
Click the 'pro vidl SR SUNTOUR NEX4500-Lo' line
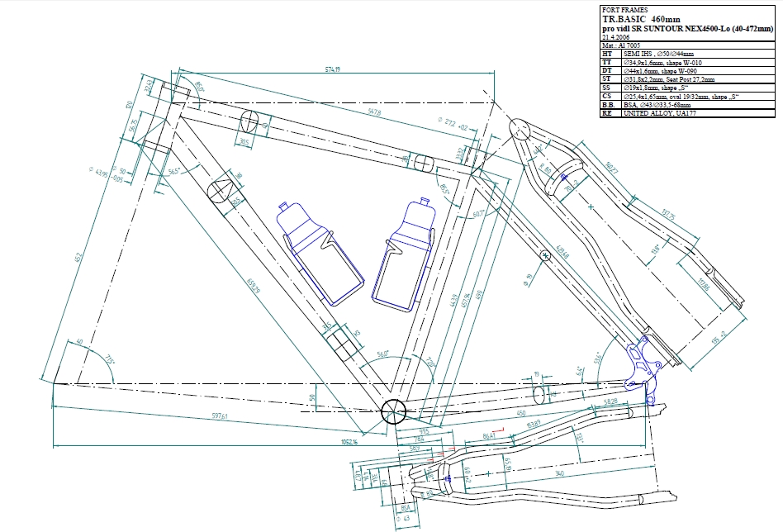coord(687,29)
